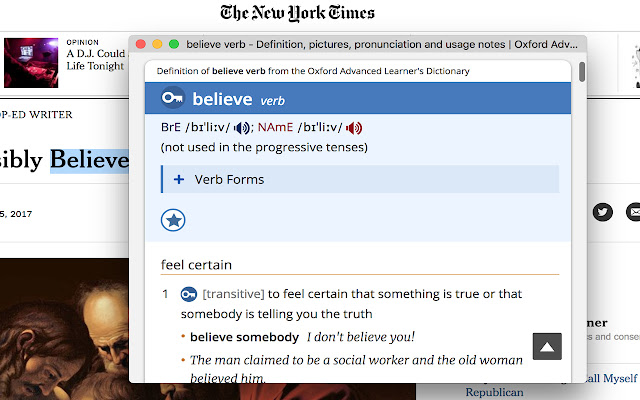
Task: Click the D.J. opinion article thumbnail
Action: [31, 63]
